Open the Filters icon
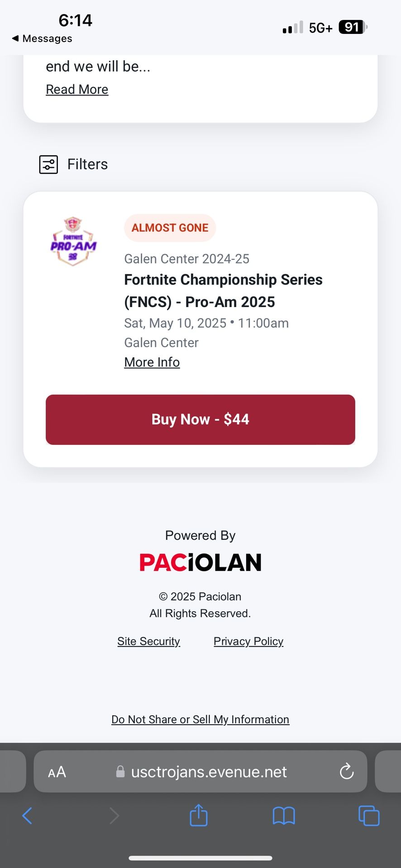The width and height of the screenshot is (401, 868). pyautogui.click(x=48, y=165)
